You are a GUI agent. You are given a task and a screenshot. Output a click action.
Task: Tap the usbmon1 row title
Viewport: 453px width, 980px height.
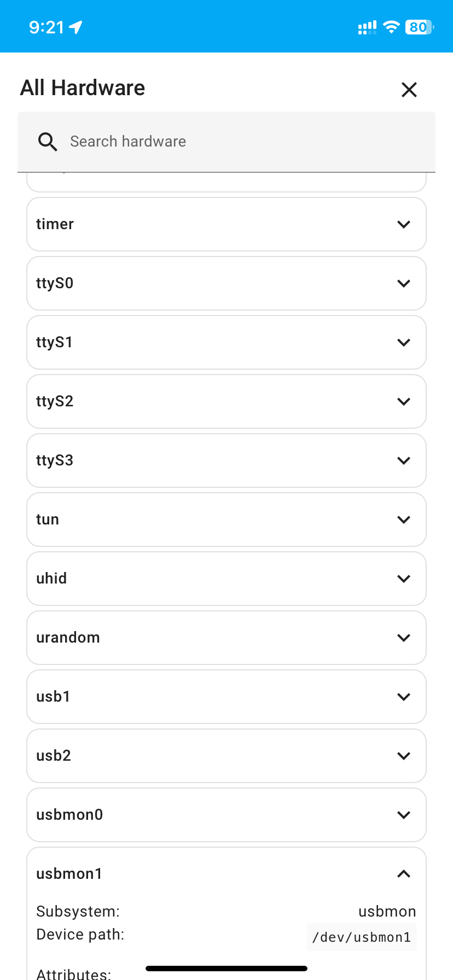pyautogui.click(x=69, y=874)
